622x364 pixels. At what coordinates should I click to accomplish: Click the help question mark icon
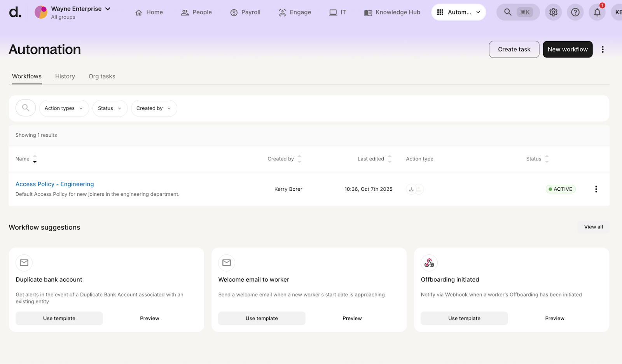click(x=575, y=12)
